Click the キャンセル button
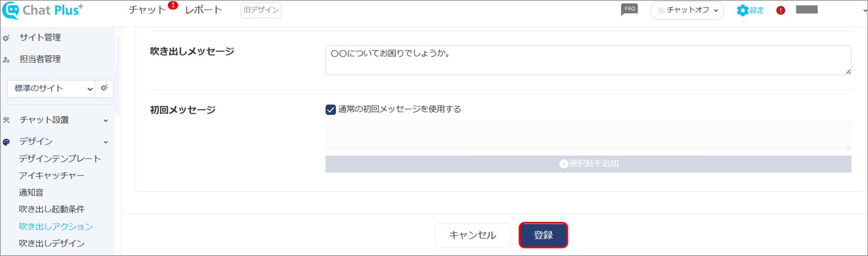This screenshot has width=868, height=256. [x=472, y=235]
